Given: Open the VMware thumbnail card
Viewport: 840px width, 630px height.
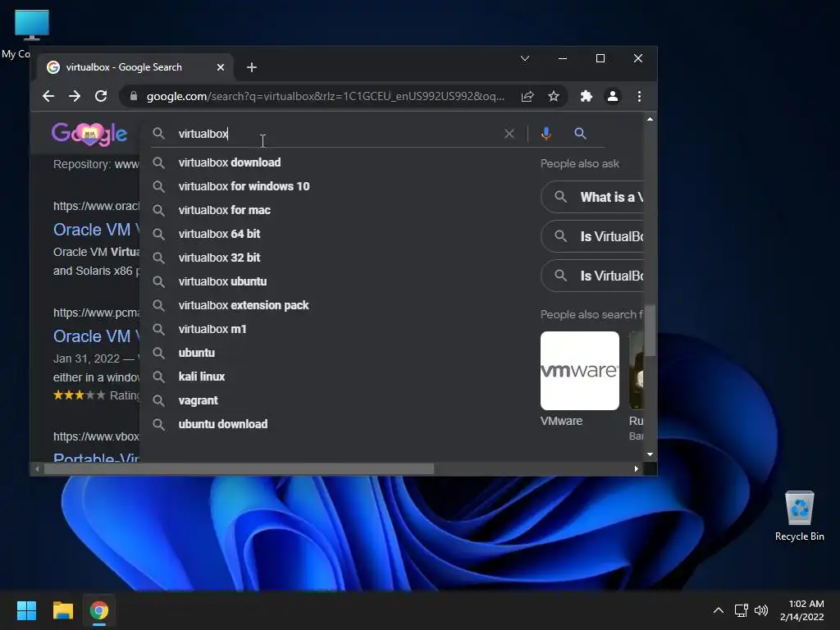Looking at the screenshot, I should pyautogui.click(x=580, y=371).
